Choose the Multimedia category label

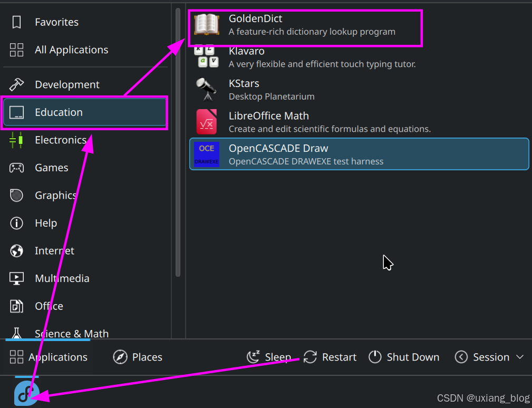[x=62, y=278]
